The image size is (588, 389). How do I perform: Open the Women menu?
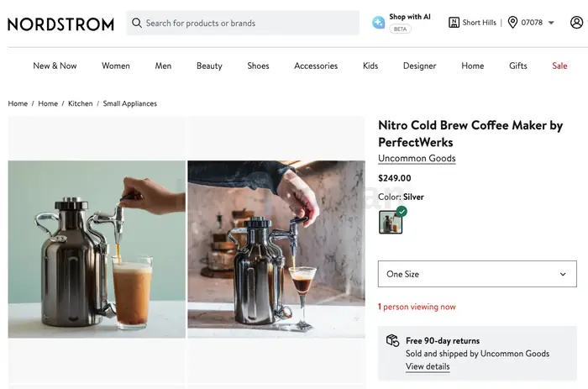pos(116,66)
